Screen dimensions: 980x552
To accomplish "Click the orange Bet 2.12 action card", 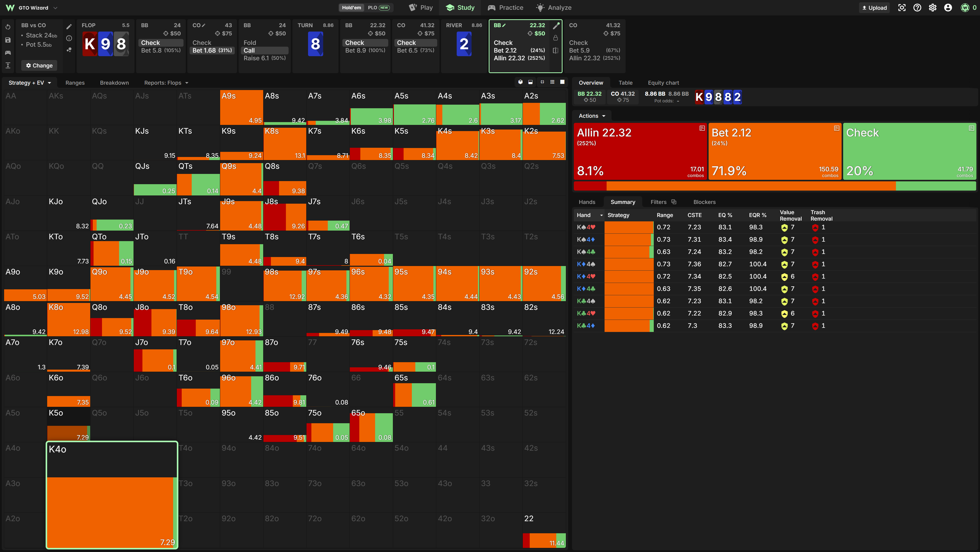I will point(774,151).
